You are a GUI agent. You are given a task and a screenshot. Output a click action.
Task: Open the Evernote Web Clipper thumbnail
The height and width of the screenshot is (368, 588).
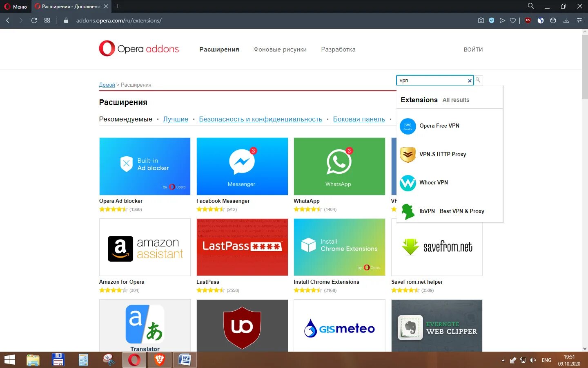437,325
